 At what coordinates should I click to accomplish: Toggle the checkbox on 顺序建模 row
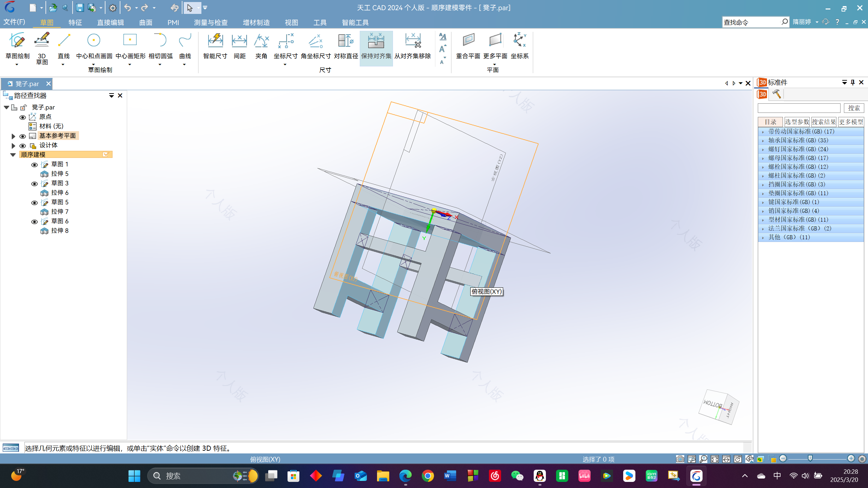105,155
